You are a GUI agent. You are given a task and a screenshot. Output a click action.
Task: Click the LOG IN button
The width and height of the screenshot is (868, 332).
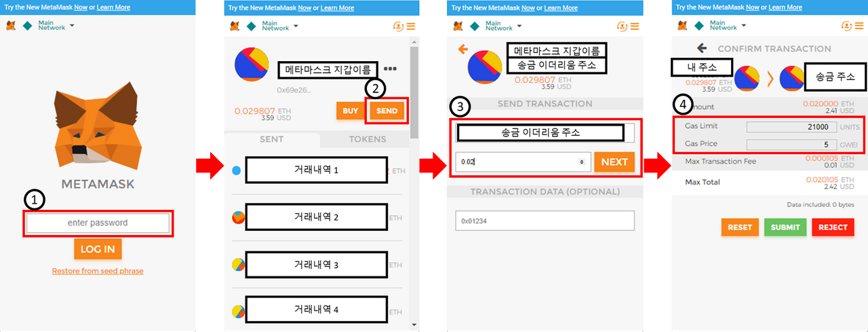pyautogui.click(x=98, y=249)
